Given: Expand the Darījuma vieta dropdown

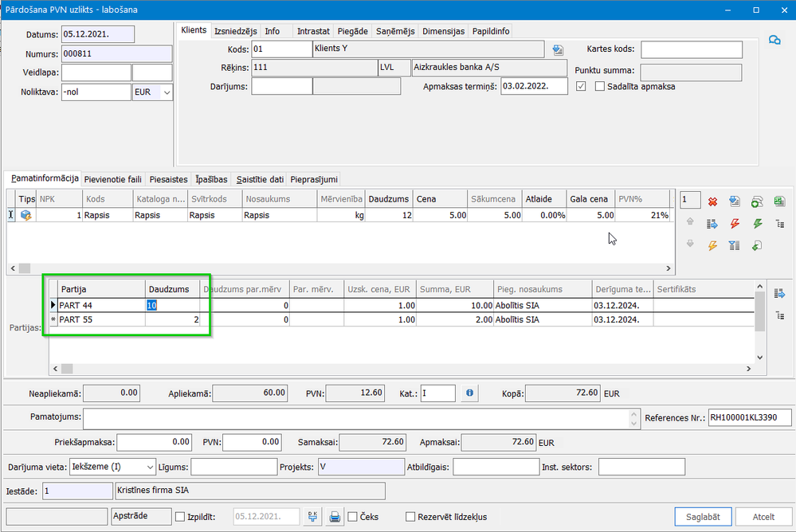Looking at the screenshot, I should pos(150,467).
